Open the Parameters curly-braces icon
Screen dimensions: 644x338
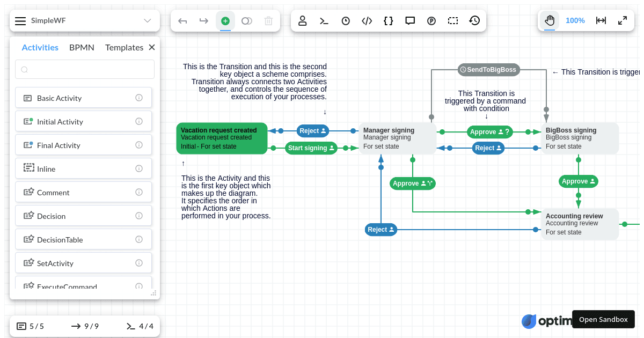coord(389,21)
